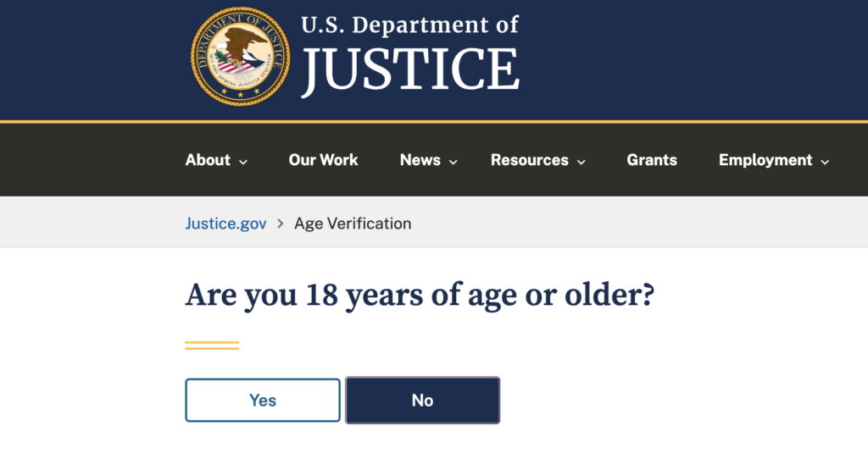
Task: Click the 'Are you 18 years' heading
Action: click(420, 295)
